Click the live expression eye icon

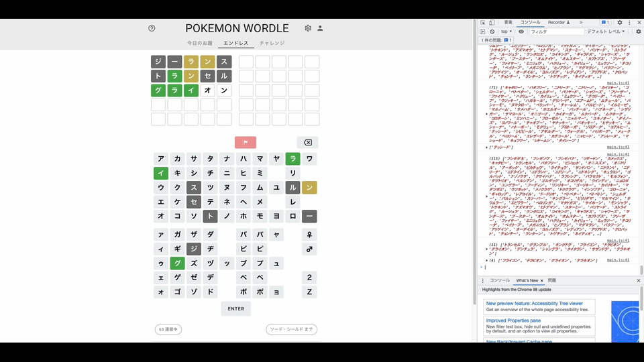(x=521, y=32)
